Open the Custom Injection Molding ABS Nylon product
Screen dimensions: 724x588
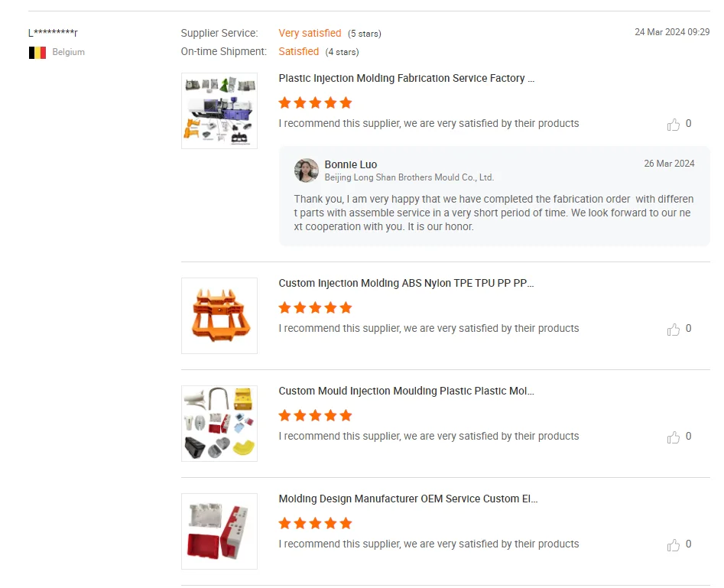pos(406,283)
